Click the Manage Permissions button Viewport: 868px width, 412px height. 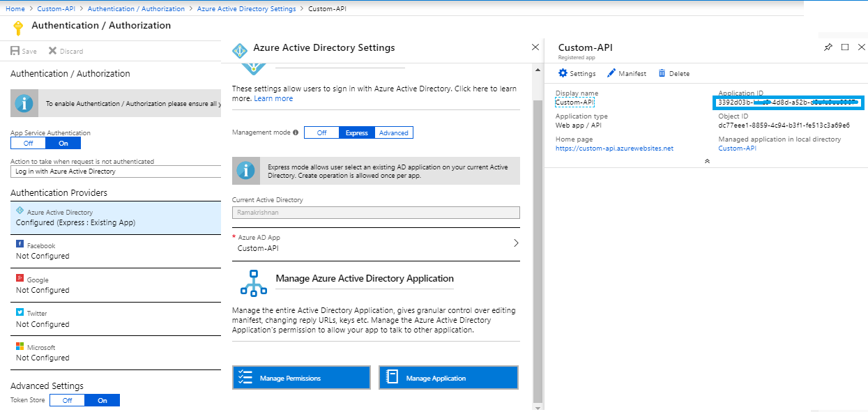pos(301,377)
